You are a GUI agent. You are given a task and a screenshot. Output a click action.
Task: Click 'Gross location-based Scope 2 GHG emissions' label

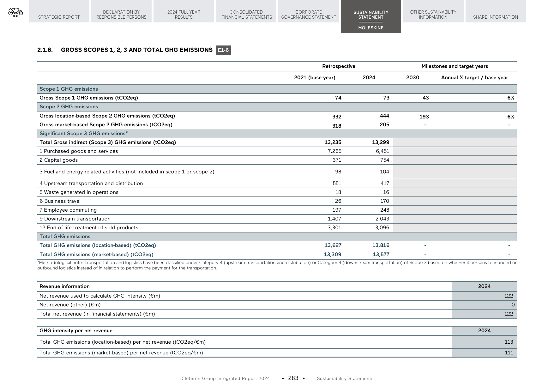coord(107,116)
